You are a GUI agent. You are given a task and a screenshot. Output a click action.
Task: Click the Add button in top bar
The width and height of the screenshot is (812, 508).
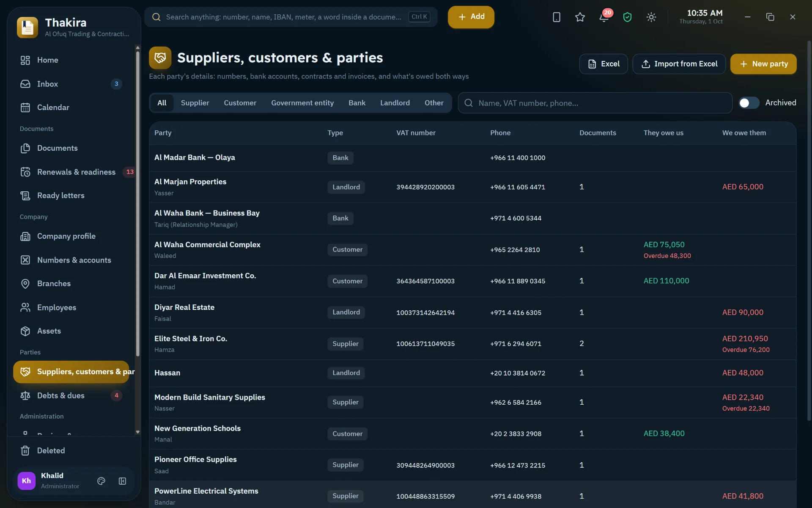point(471,17)
